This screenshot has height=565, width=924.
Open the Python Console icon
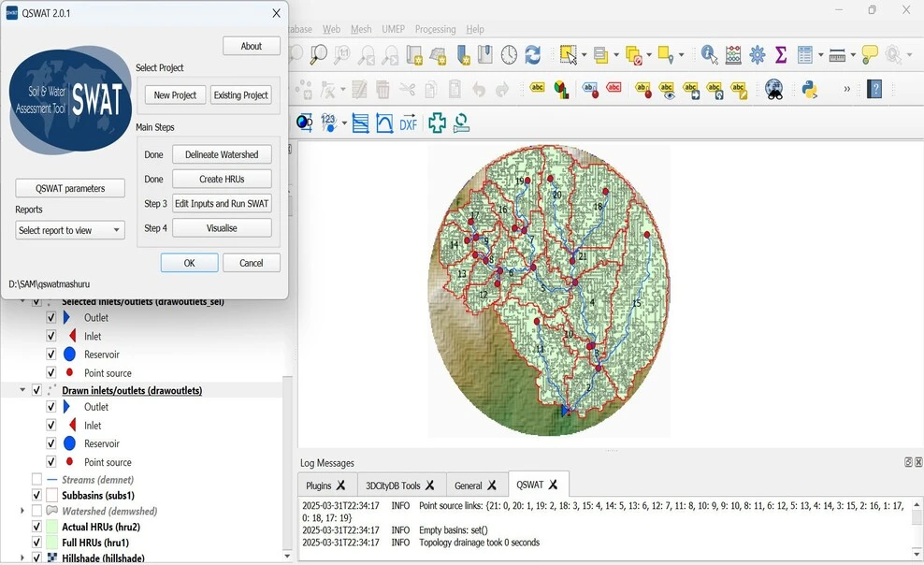pos(809,90)
